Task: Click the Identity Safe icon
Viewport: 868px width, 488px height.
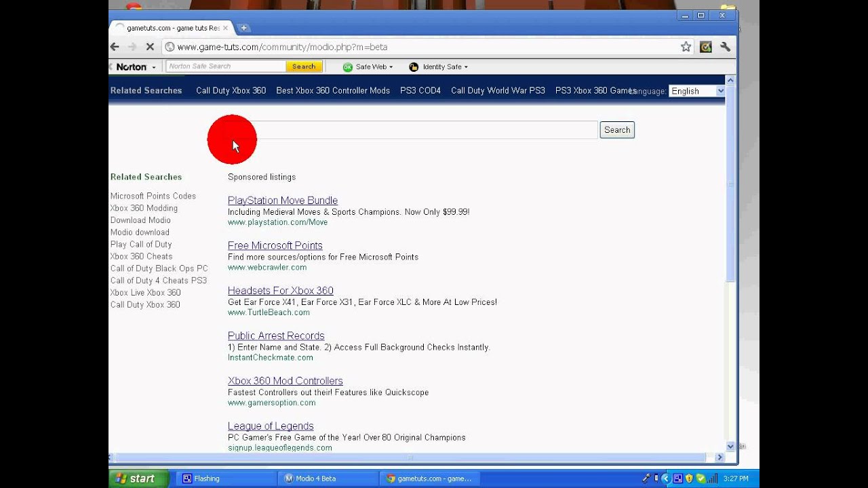Action: [x=414, y=66]
